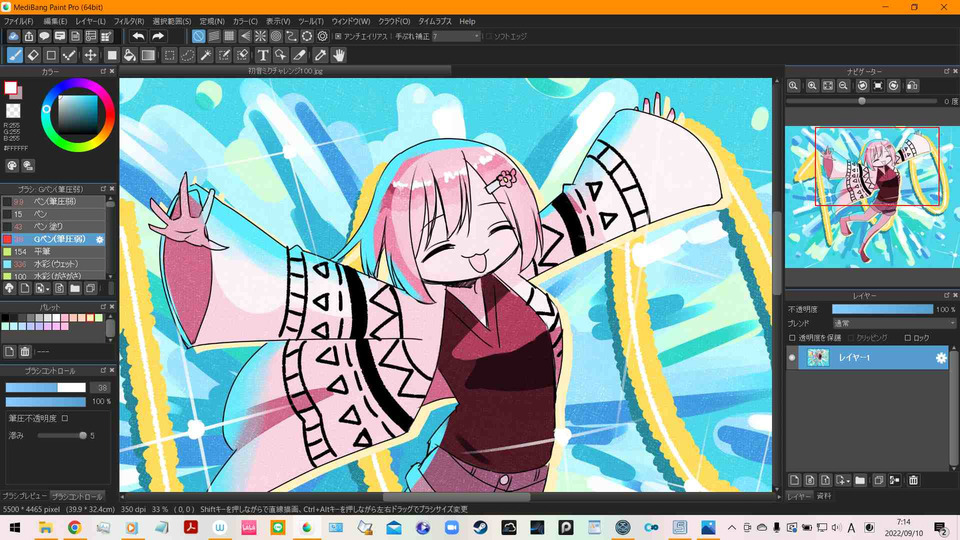
Task: Toggle ソフトエッジ checkbox
Action: click(x=489, y=36)
